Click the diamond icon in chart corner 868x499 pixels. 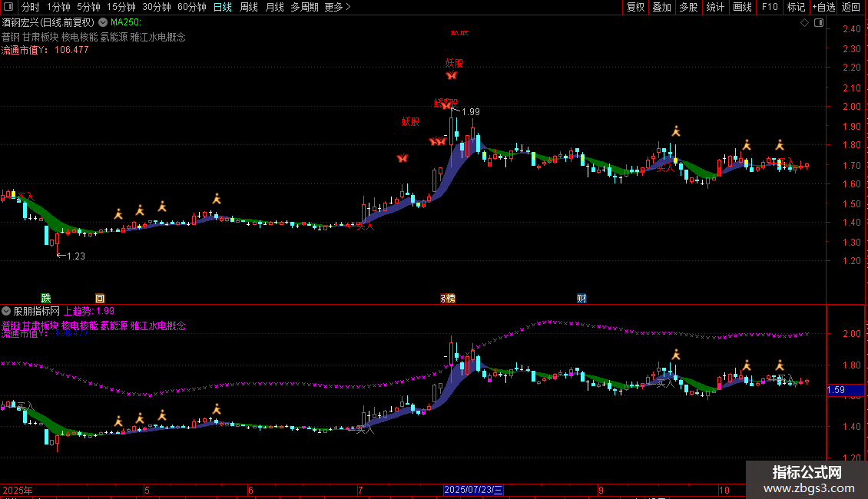point(805,23)
